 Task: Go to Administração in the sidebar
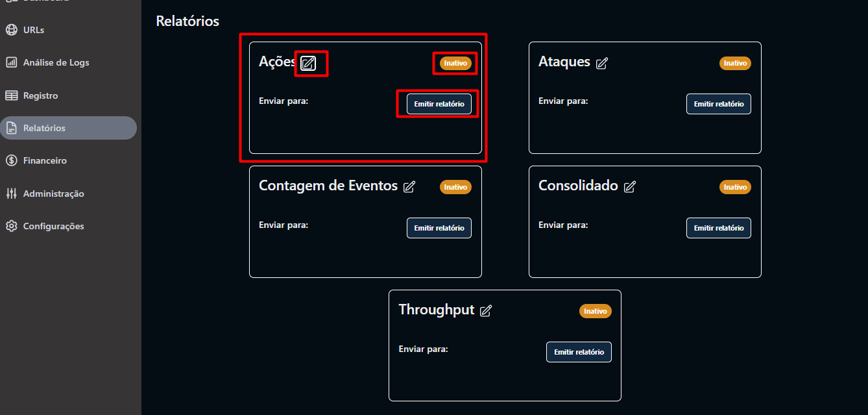[x=53, y=194]
